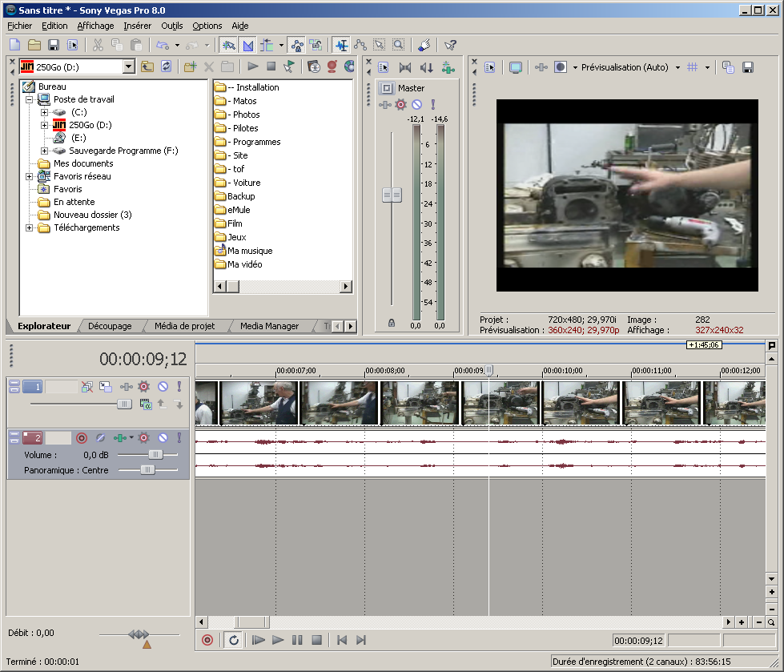Open Track Motion on video track 1

[x=106, y=387]
